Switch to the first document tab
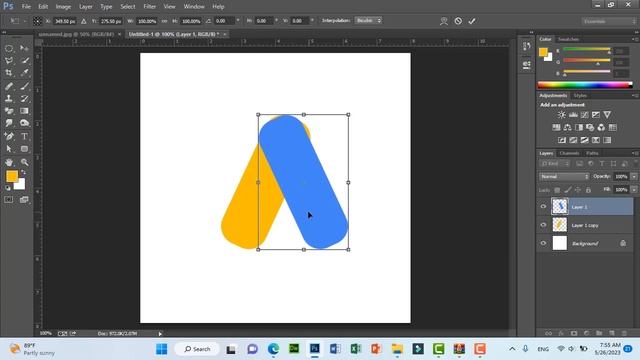640x360 pixels. coord(76,34)
